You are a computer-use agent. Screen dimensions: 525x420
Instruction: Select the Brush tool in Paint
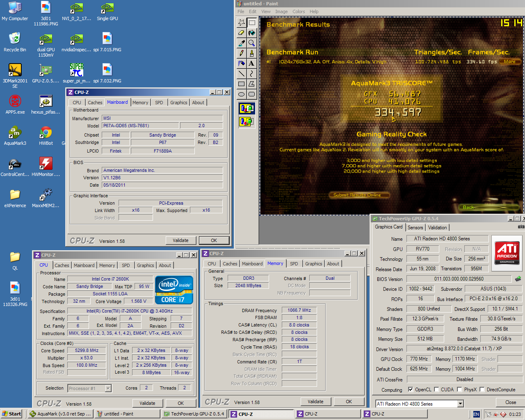click(252, 53)
